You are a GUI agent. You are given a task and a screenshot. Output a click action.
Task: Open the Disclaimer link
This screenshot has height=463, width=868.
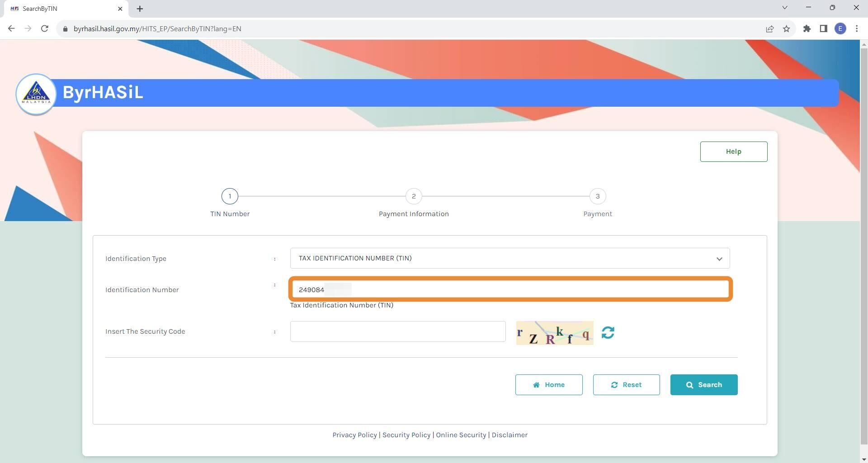click(x=509, y=435)
